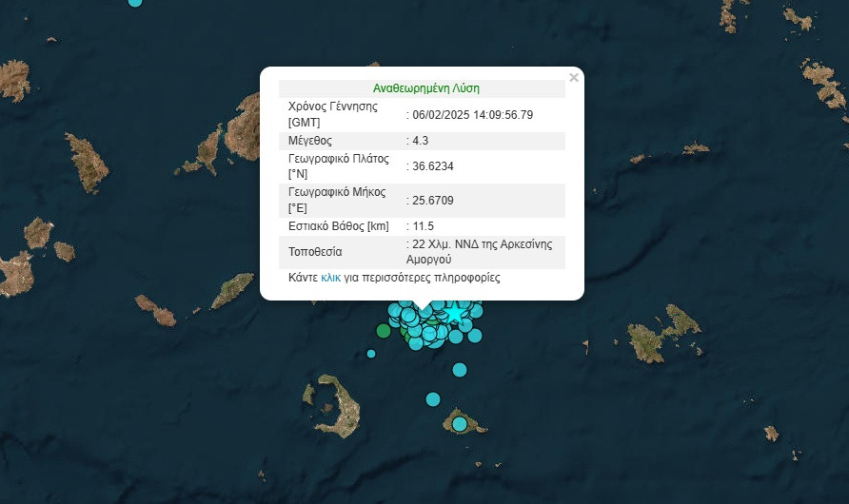
Task: Select the small cyan marker northeast of Santorini
Action: coord(371,354)
